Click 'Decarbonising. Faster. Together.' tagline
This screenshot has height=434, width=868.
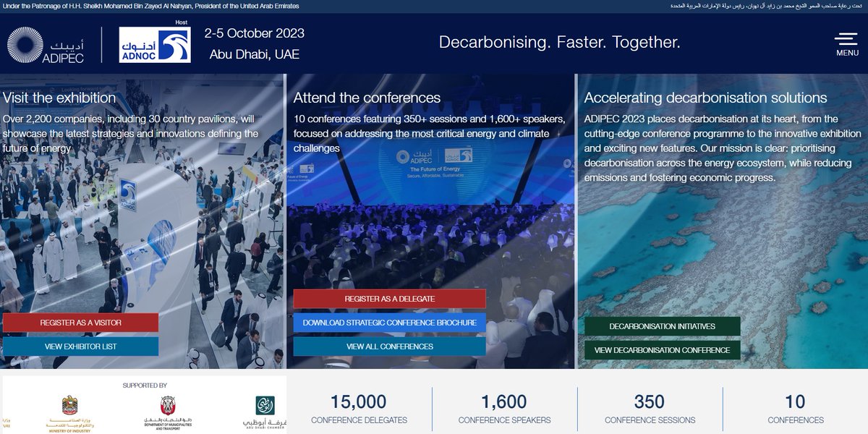(x=560, y=42)
